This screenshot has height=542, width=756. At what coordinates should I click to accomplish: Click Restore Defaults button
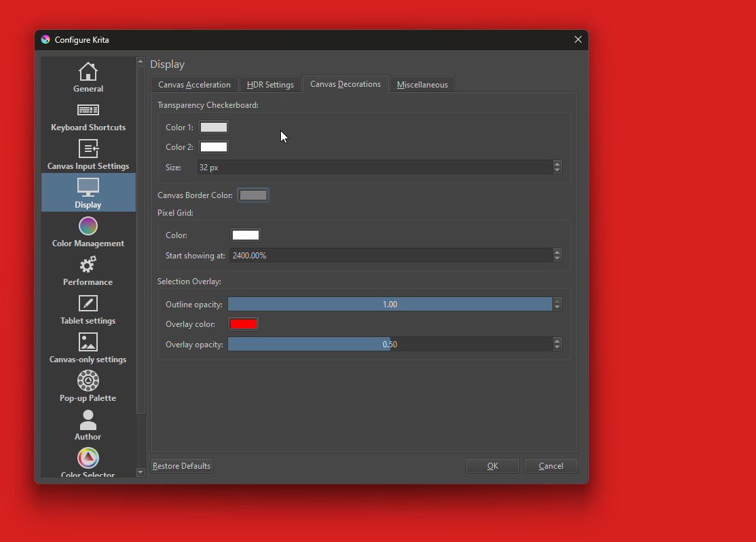(181, 466)
